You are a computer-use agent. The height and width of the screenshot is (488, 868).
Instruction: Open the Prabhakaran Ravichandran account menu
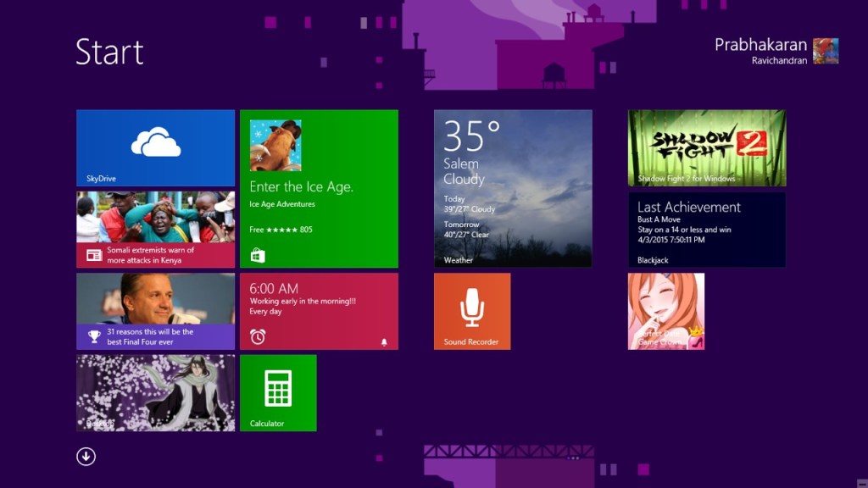tap(760, 51)
